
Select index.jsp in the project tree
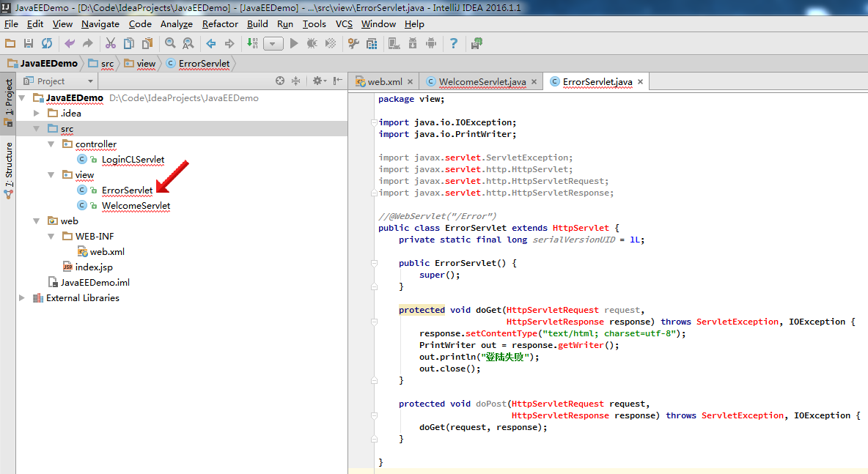pyautogui.click(x=94, y=267)
